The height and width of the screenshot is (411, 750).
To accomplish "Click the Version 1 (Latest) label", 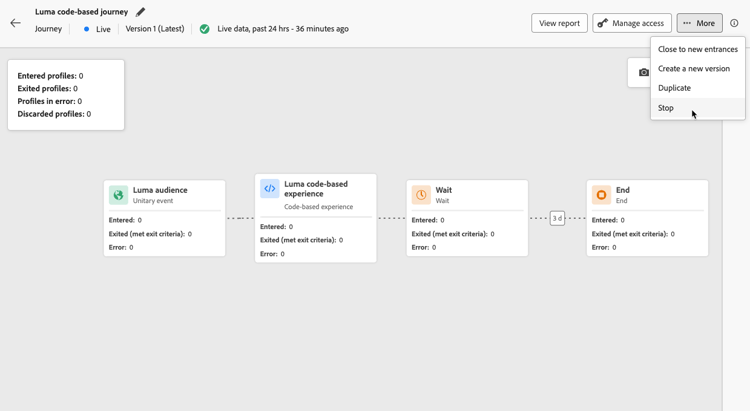I will 155,29.
